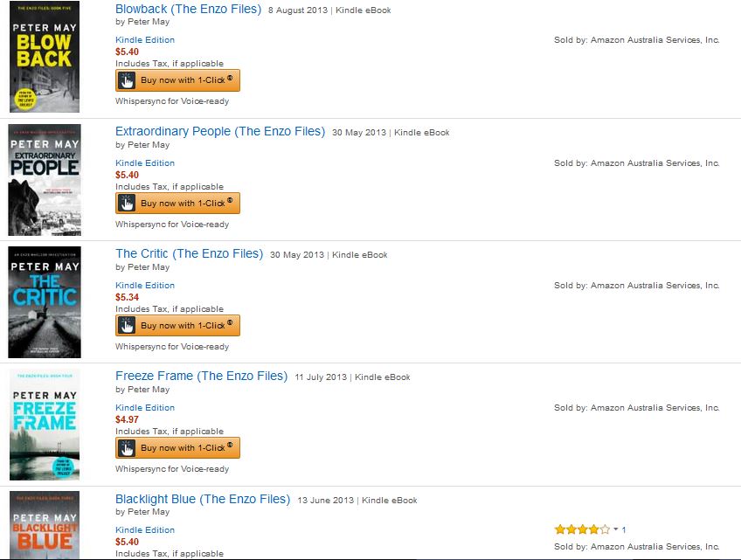Screen dimensions: 741x560
Task: Open the Blacklight Blue cover image
Action: [45, 525]
